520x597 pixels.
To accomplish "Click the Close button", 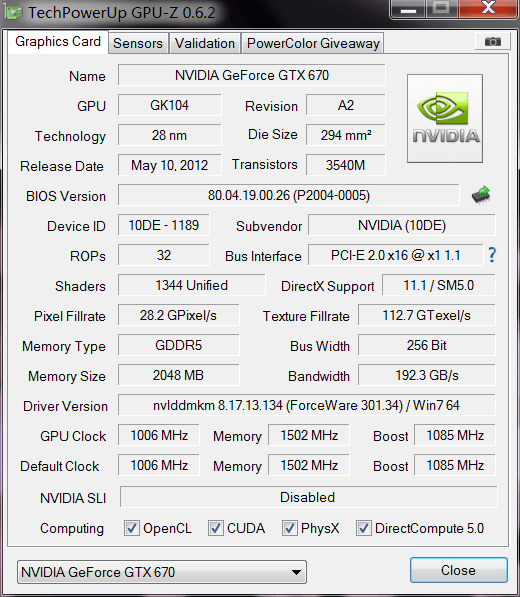I will click(459, 570).
